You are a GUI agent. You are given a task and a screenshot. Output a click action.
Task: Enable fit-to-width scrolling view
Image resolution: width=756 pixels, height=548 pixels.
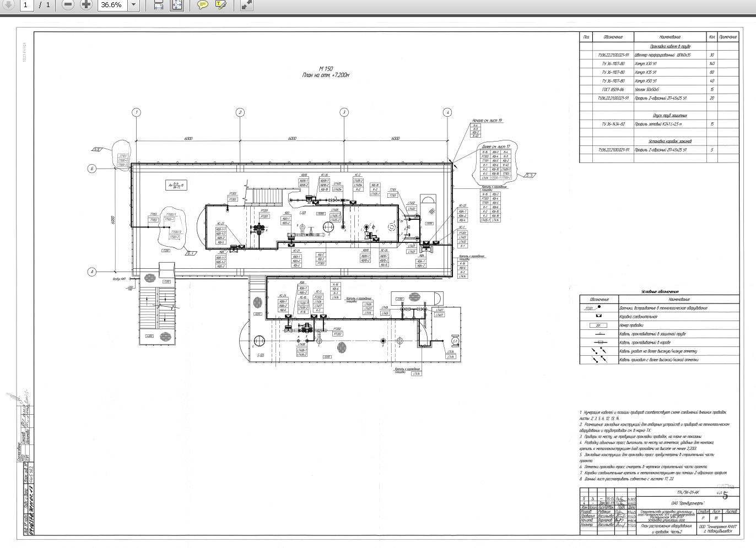(x=159, y=4)
